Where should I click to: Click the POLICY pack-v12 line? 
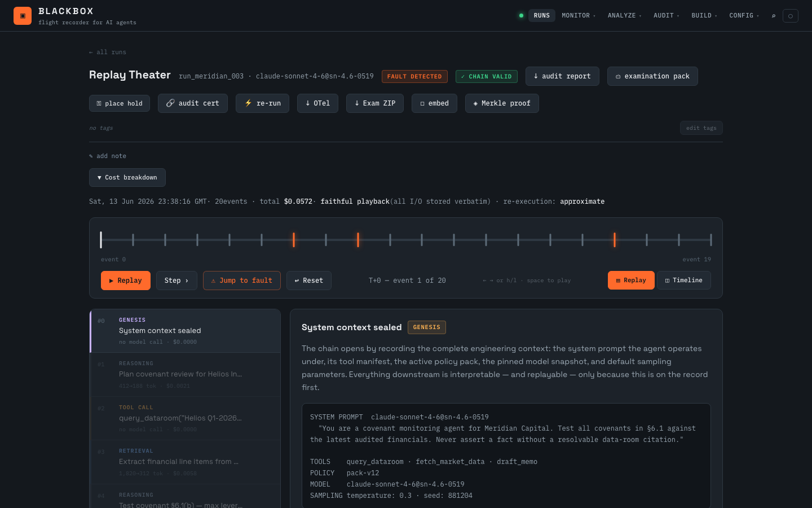coord(345,473)
